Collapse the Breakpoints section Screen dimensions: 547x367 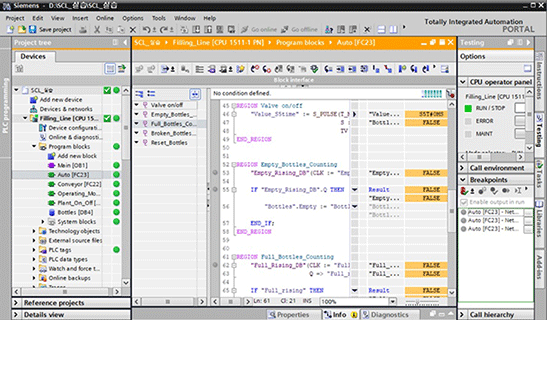coord(463,180)
